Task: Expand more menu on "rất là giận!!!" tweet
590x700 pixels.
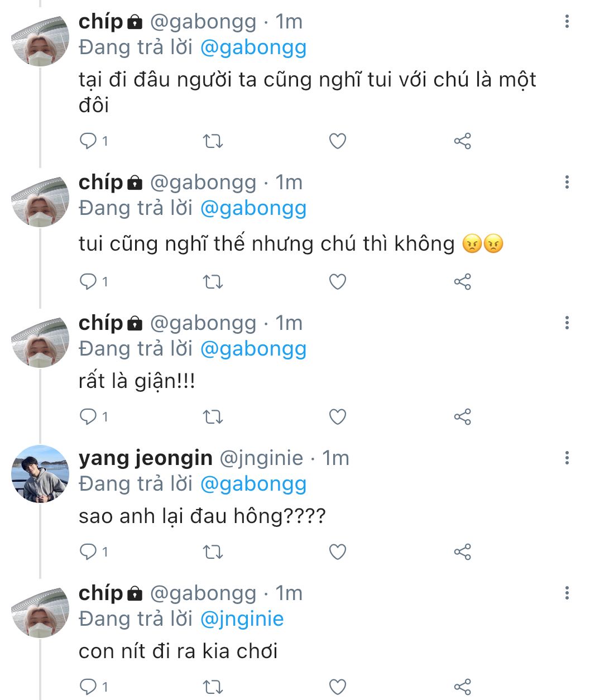Action: point(567,323)
